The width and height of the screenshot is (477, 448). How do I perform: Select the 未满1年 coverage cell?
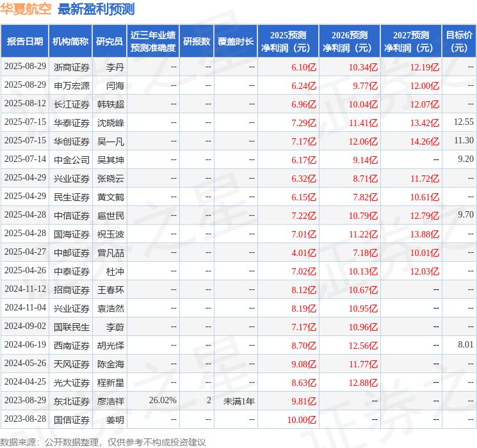point(239,401)
